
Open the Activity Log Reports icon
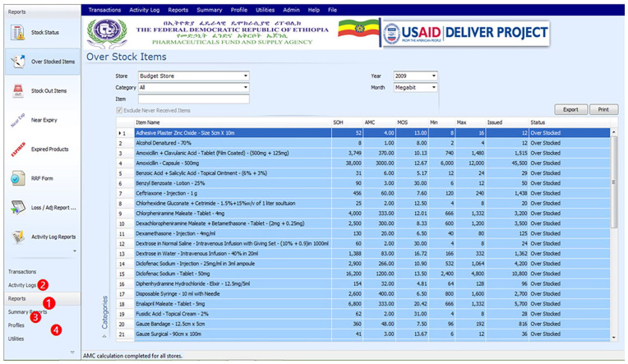(18, 237)
